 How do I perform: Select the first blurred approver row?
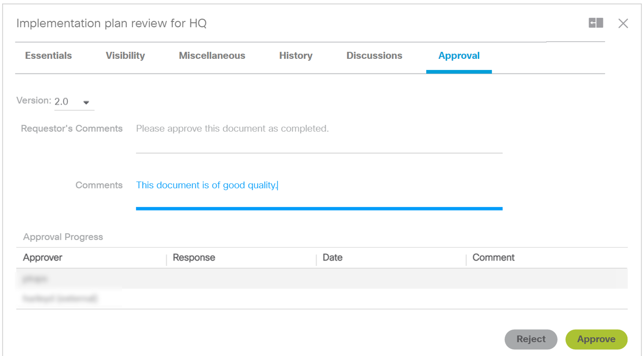click(322, 279)
